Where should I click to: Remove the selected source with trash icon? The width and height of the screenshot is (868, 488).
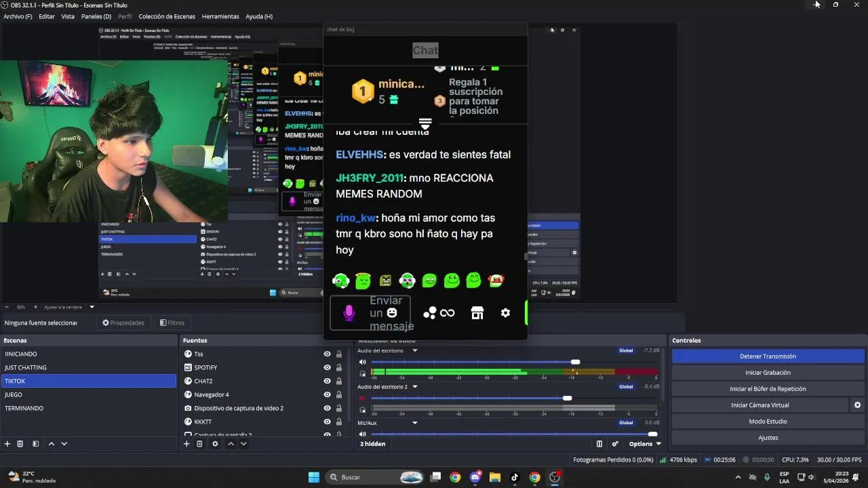click(199, 444)
